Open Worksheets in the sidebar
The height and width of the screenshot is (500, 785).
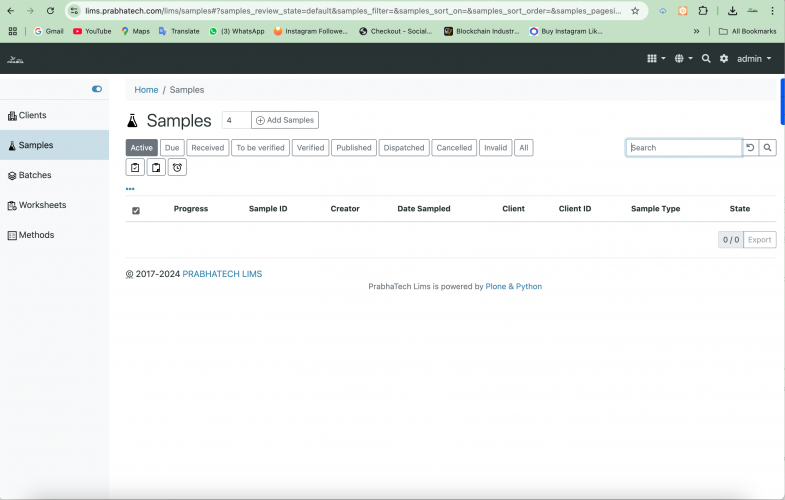pyautogui.click(x=54, y=205)
